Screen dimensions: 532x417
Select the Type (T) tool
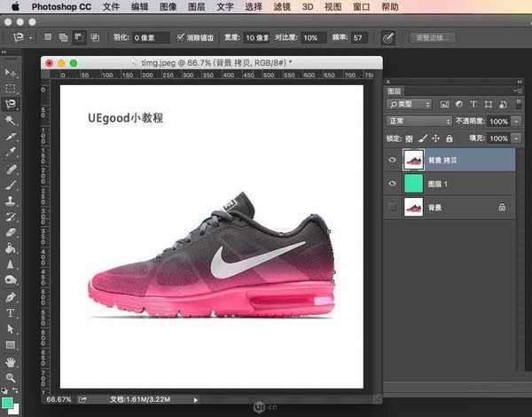coord(11,313)
